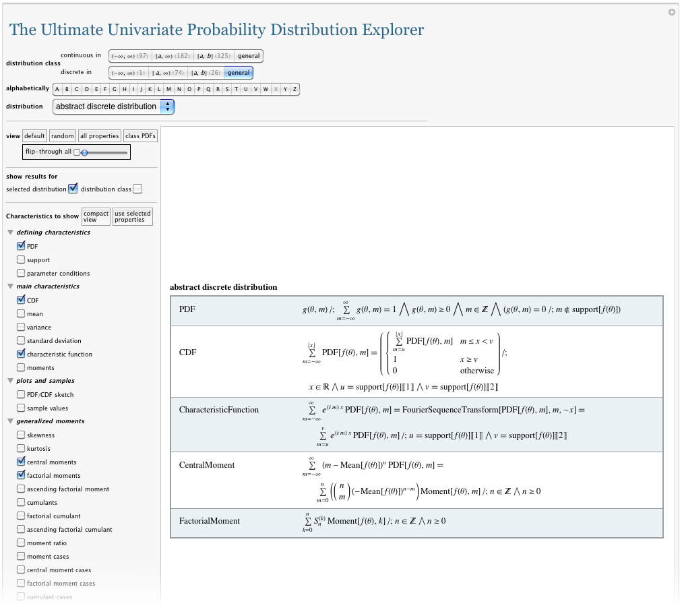
Task: Collapse the generalized moments section
Action: [x=10, y=421]
